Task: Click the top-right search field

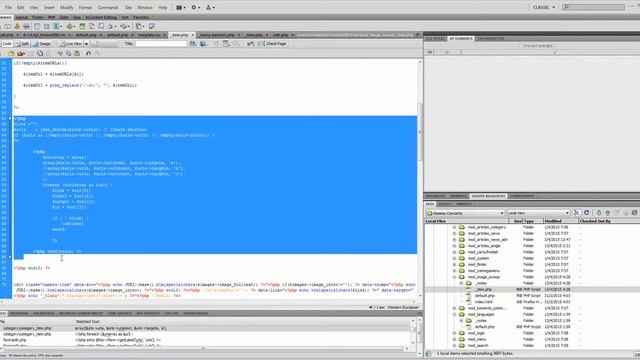Action: click(x=593, y=7)
